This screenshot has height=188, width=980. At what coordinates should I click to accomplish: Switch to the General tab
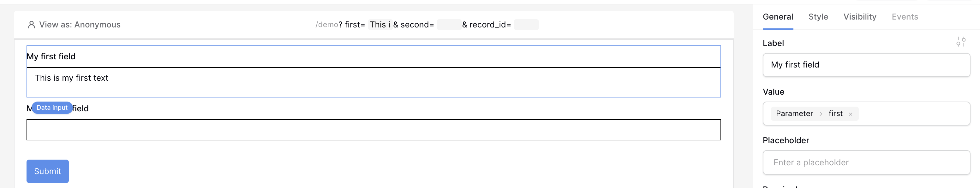pos(778,17)
